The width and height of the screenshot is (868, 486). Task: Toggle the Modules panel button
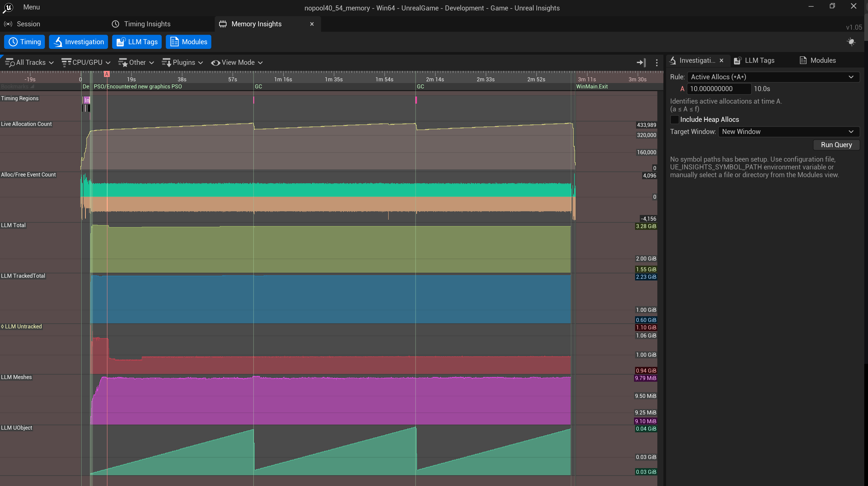click(188, 42)
